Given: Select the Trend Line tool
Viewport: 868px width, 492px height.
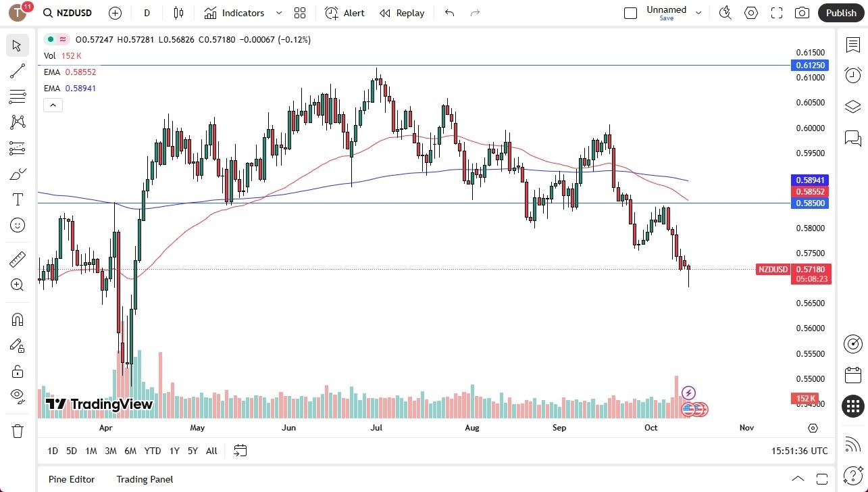Looking at the screenshot, I should pyautogui.click(x=17, y=71).
